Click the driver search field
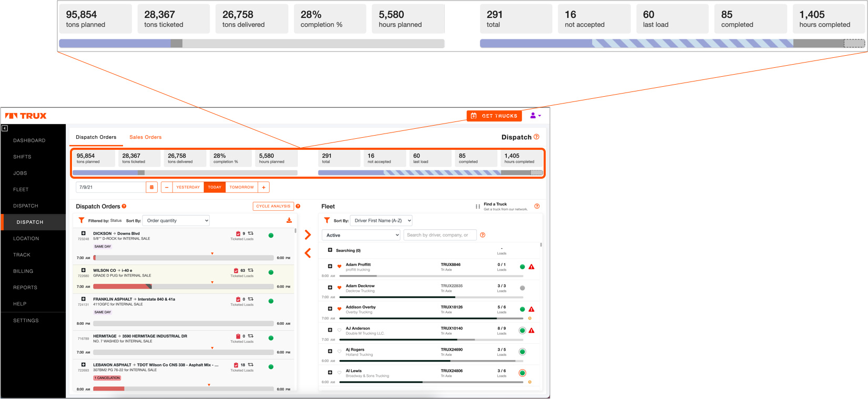 coord(440,235)
